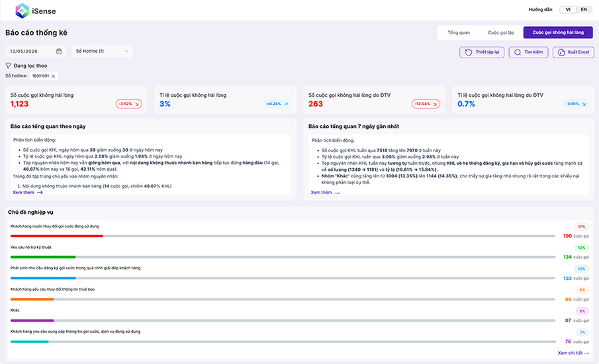Screen dimensions: 599x364
Task: Click the -12.04% trend badge
Action: pos(426,104)
